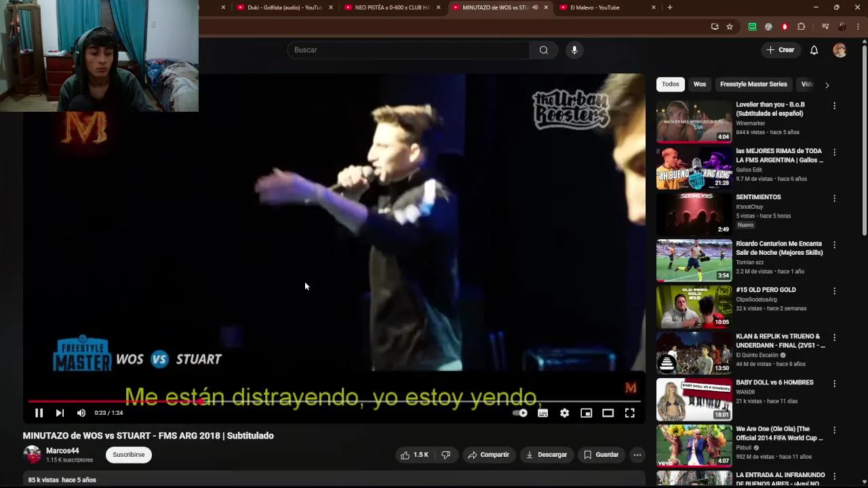Open the 'Lovelier than you - B.o.B' thumbnail
This screenshot has width=868, height=488.
pos(694,122)
